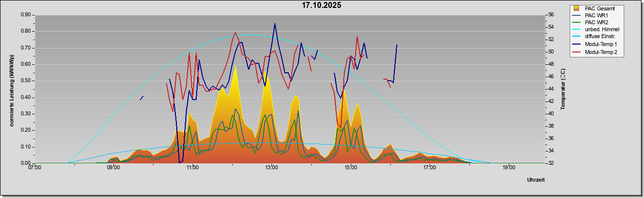Click the 38 temperature axis value
The height and width of the screenshot is (198, 644).
point(551,126)
